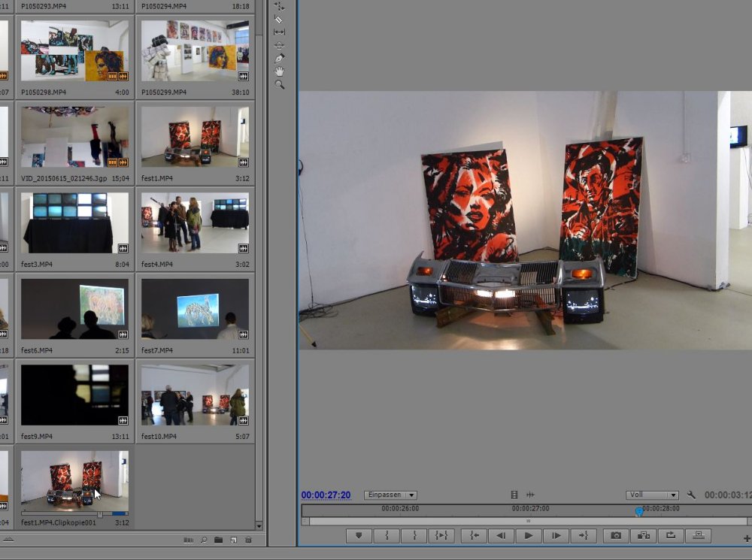Screen dimensions: 752x560
Task: Click the file name text 'P1050299.MP4'
Action: coord(163,92)
